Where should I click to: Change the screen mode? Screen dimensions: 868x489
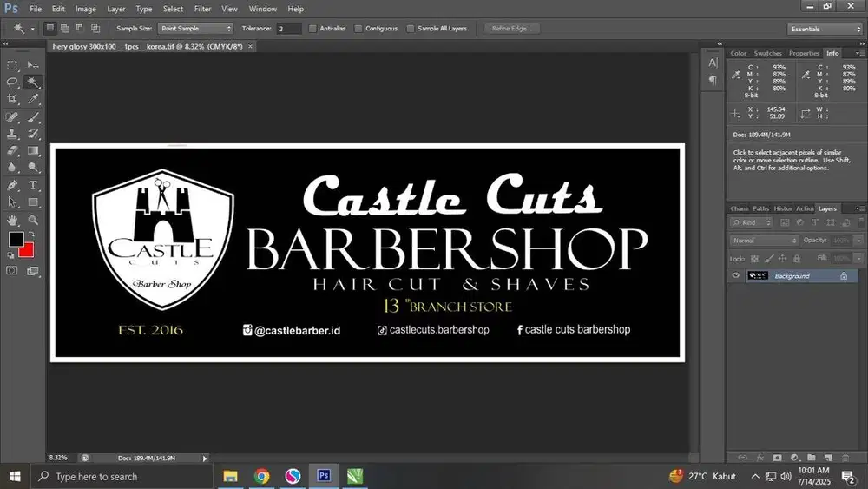pos(33,270)
